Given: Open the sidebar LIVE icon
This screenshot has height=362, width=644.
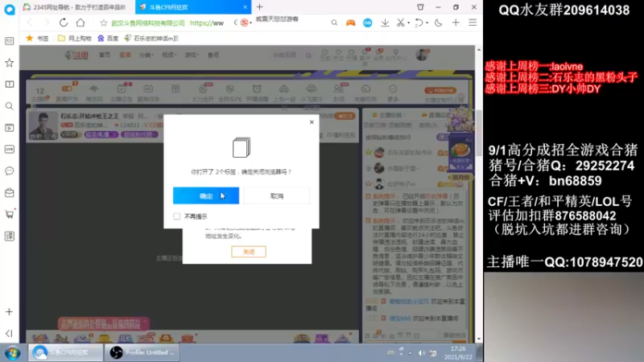Looking at the screenshot, I should (9, 150).
